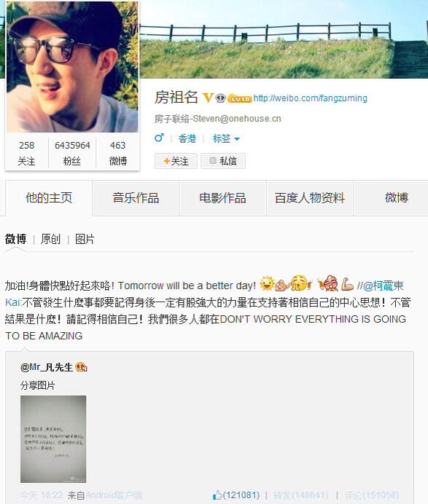The width and height of the screenshot is (428, 504).
Task: Click the thumbs-up like icon
Action: (x=217, y=495)
